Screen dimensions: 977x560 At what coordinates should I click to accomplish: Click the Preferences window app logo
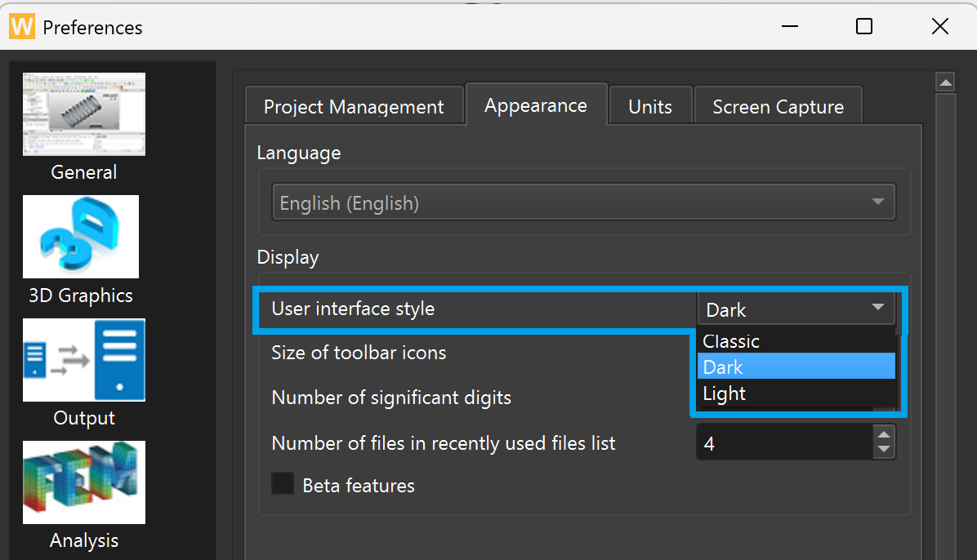click(22, 27)
